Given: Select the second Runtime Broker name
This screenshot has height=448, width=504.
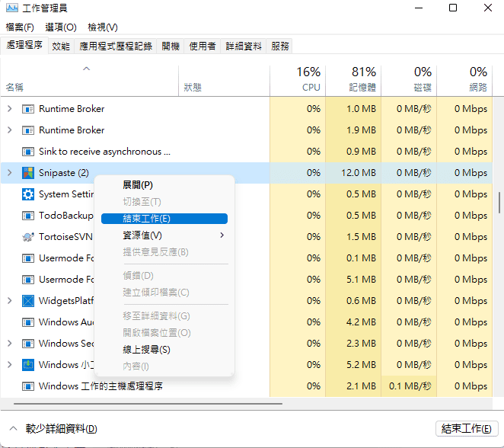Looking at the screenshot, I should [72, 130].
